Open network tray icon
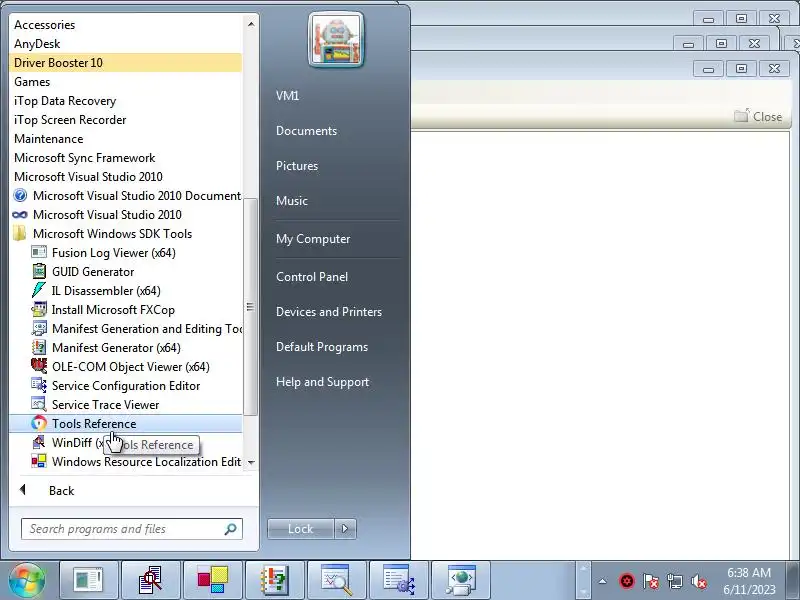This screenshot has width=800, height=600. point(674,581)
